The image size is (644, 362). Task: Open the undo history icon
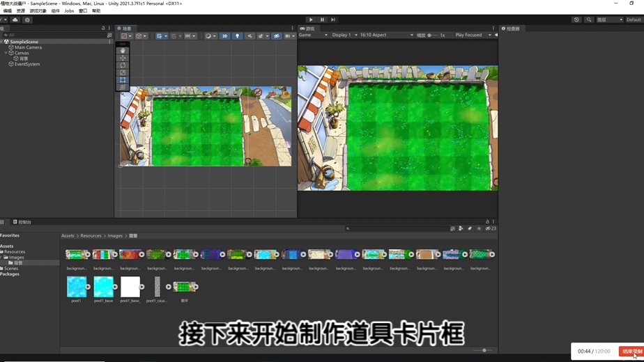pyautogui.click(x=576, y=19)
